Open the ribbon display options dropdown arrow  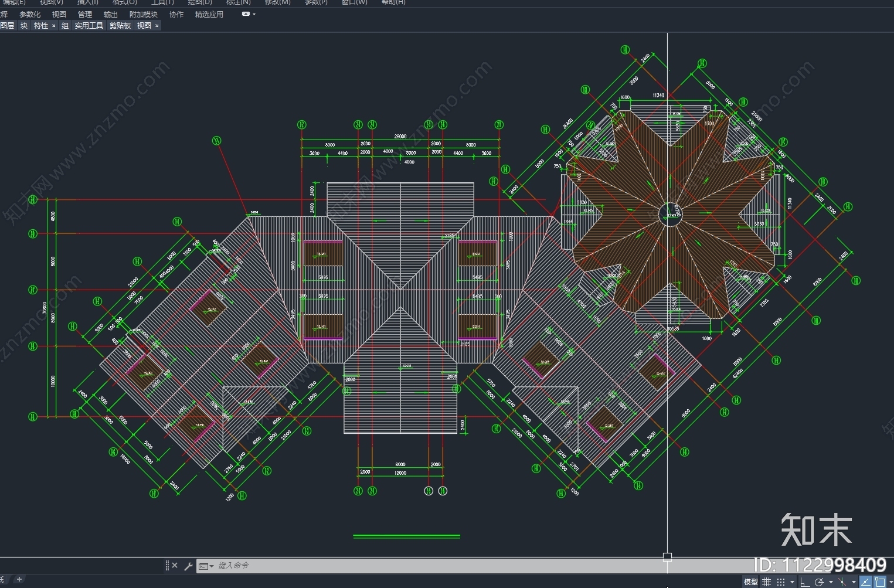coord(254,14)
